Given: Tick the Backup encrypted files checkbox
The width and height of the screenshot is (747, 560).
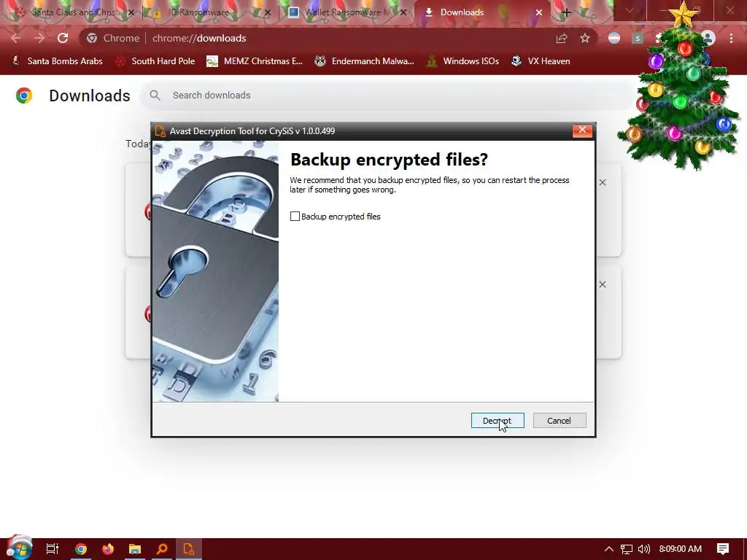Looking at the screenshot, I should tap(295, 216).
